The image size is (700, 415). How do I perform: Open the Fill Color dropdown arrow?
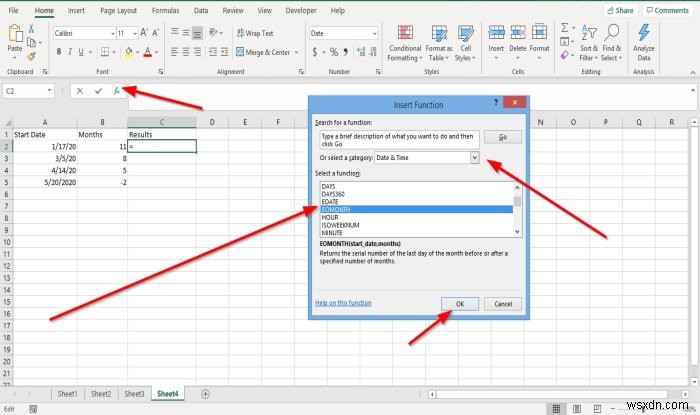click(x=138, y=52)
